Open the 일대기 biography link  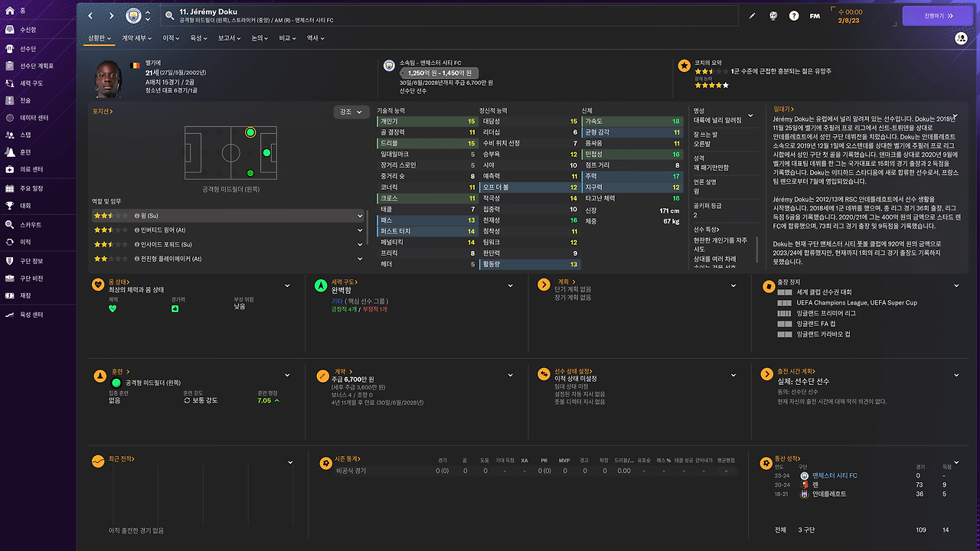pyautogui.click(x=783, y=109)
